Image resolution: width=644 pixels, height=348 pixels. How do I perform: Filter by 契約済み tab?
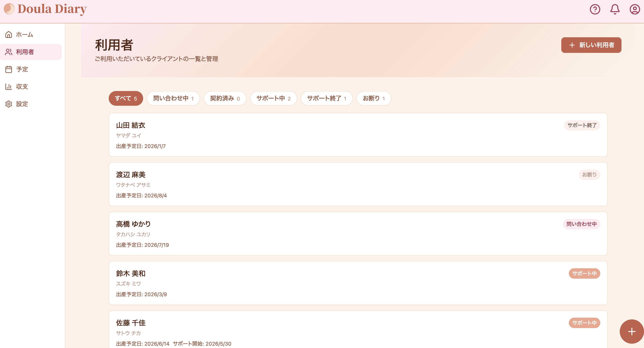[x=225, y=98]
